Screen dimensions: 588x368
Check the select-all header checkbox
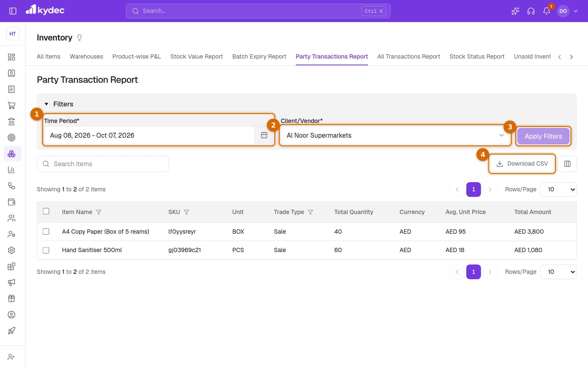click(x=46, y=211)
